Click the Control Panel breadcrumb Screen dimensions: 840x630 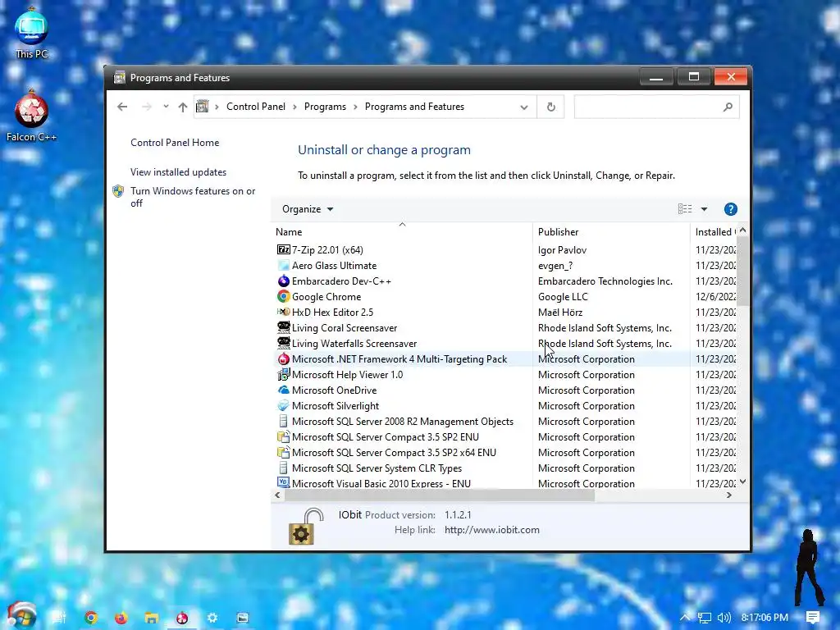pos(256,107)
